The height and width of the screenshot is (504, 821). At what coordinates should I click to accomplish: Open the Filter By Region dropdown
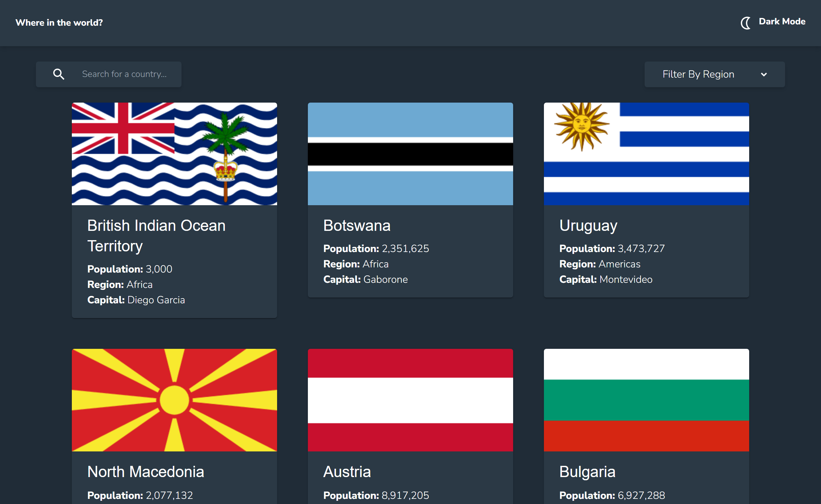click(x=714, y=74)
